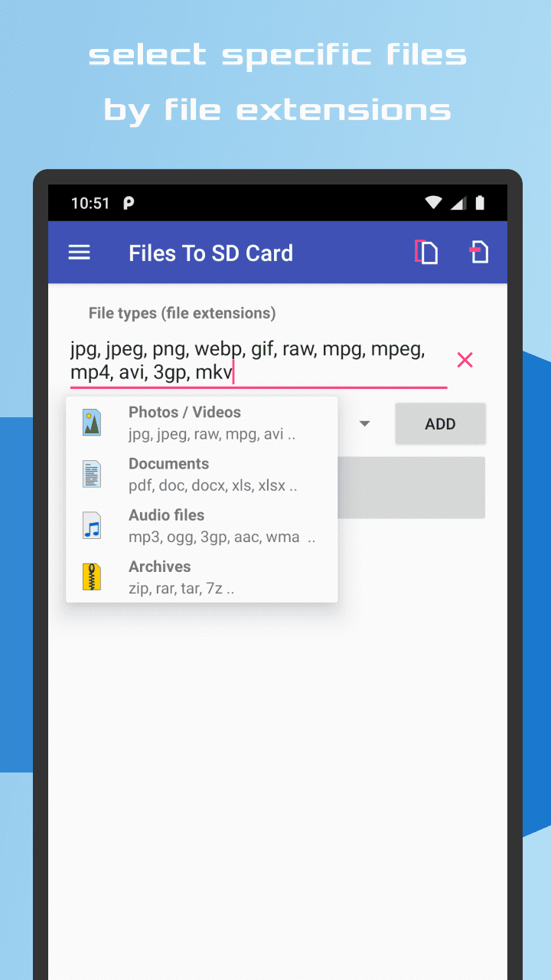Click the Audio files music note icon
Image resolution: width=551 pixels, height=980 pixels.
pos(92,526)
